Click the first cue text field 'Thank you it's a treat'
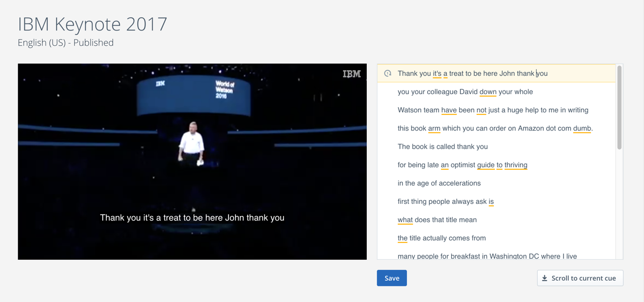 point(496,73)
